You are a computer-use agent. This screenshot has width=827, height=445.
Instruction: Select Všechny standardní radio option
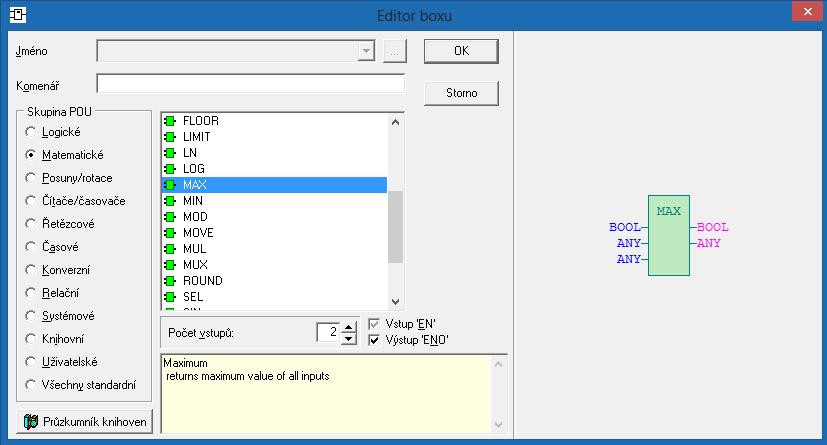pos(31,385)
